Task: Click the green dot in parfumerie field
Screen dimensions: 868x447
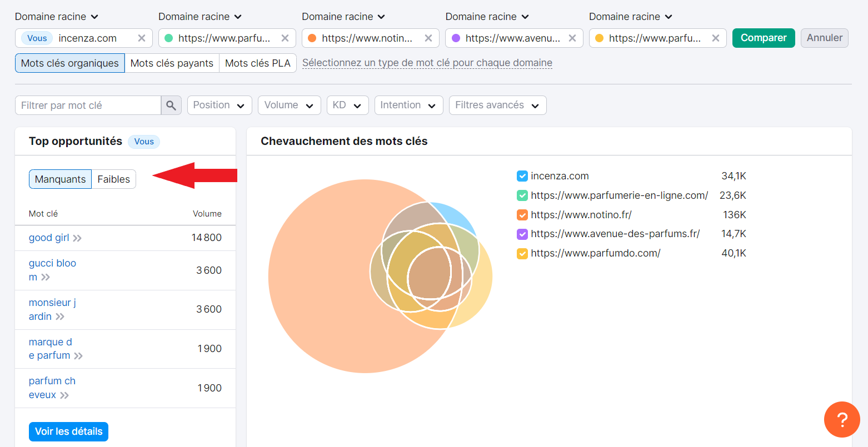Action: point(169,38)
